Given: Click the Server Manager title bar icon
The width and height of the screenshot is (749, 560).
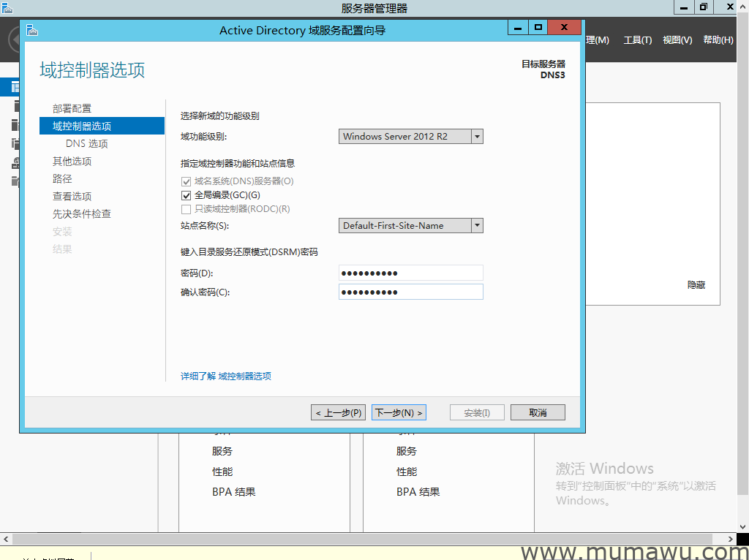Looking at the screenshot, I should 7,7.
